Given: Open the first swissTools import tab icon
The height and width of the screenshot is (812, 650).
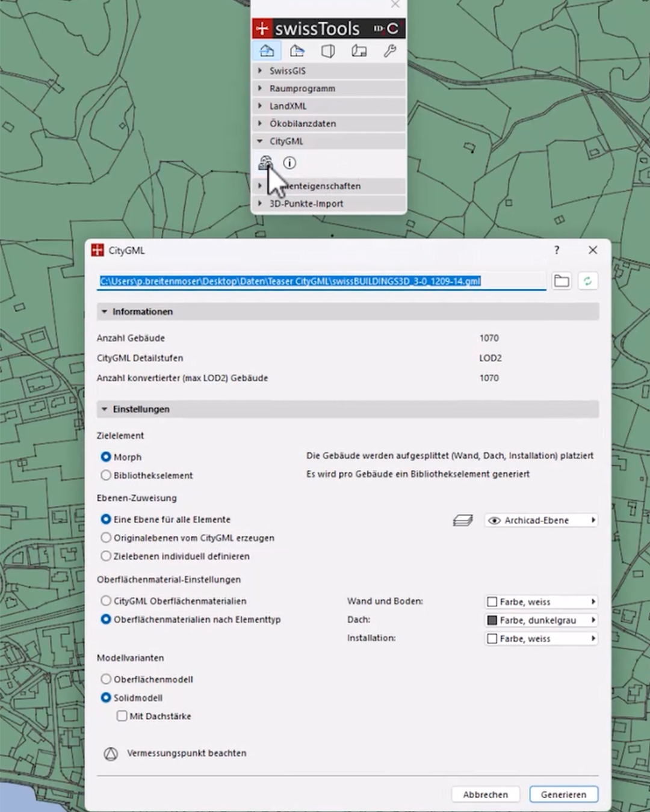Looking at the screenshot, I should (267, 51).
